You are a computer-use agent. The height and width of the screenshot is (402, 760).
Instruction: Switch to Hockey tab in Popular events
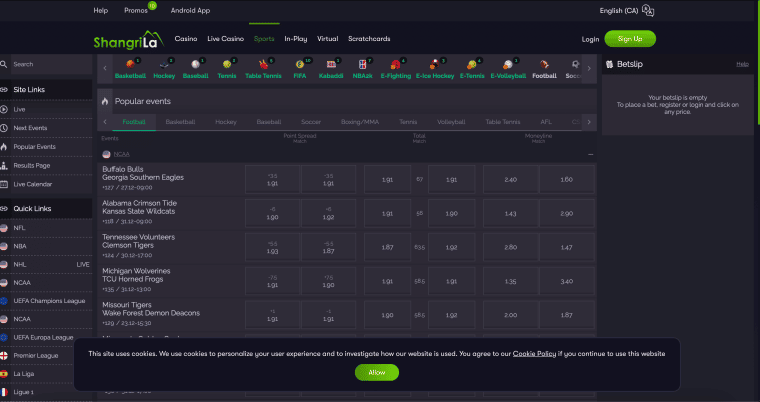point(226,122)
